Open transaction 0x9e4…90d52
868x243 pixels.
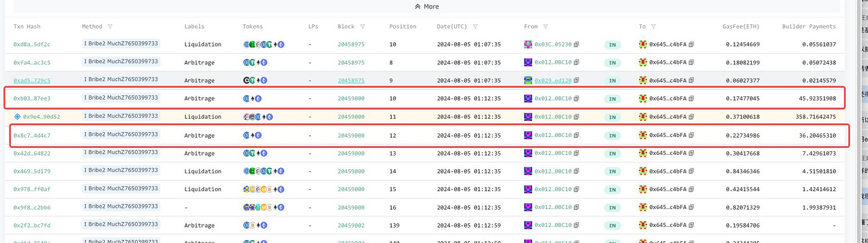point(42,117)
